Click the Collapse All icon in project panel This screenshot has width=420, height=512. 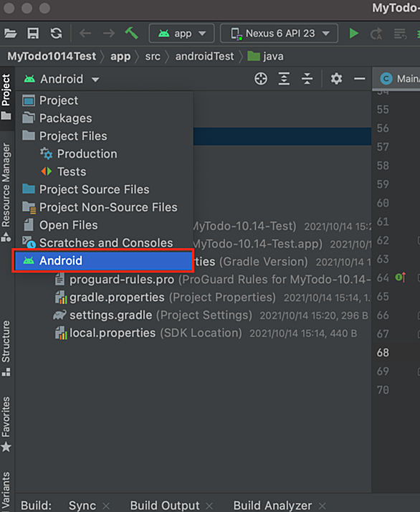coord(307,79)
